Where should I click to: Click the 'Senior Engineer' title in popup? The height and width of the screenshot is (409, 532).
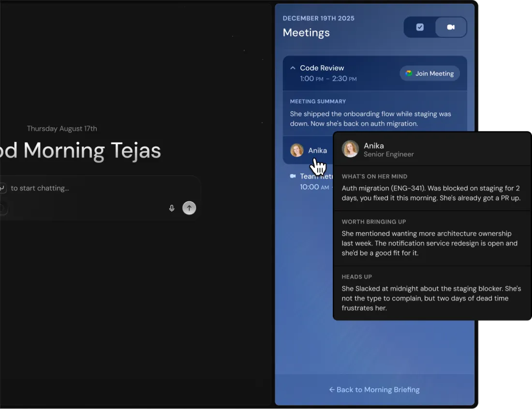coord(388,154)
